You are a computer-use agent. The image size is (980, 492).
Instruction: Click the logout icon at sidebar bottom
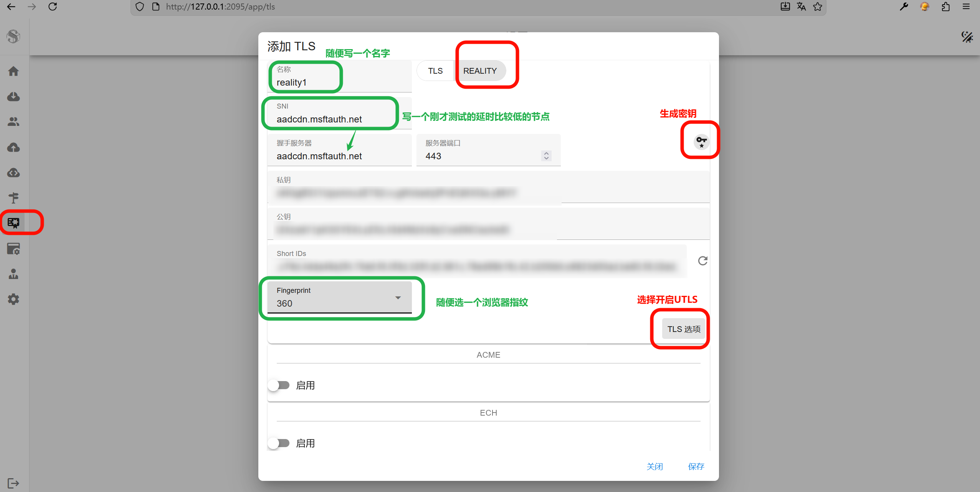click(13, 483)
